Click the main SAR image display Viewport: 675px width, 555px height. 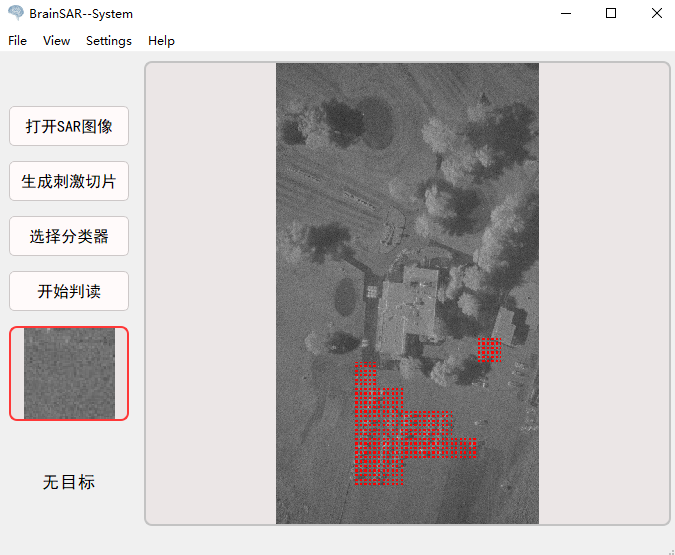(x=407, y=293)
